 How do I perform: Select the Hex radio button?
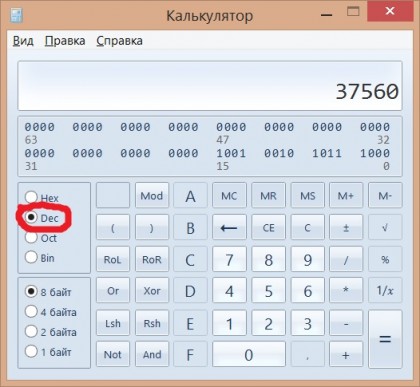31,197
